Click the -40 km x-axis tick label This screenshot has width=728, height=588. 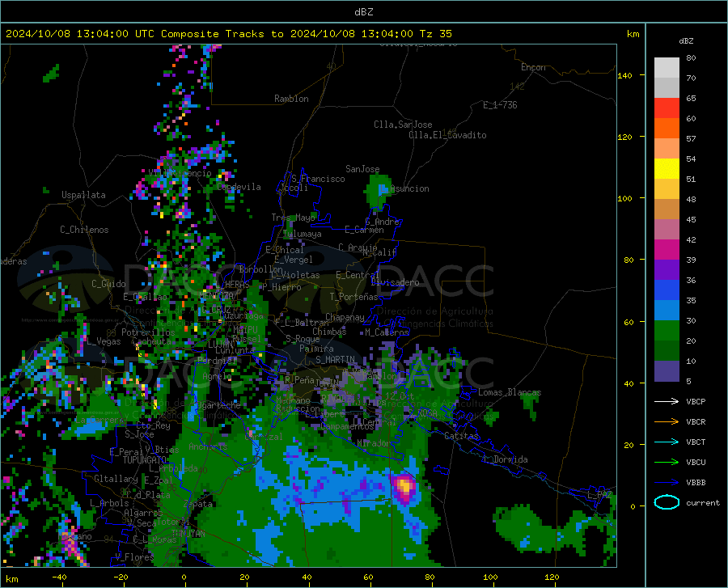point(59,577)
